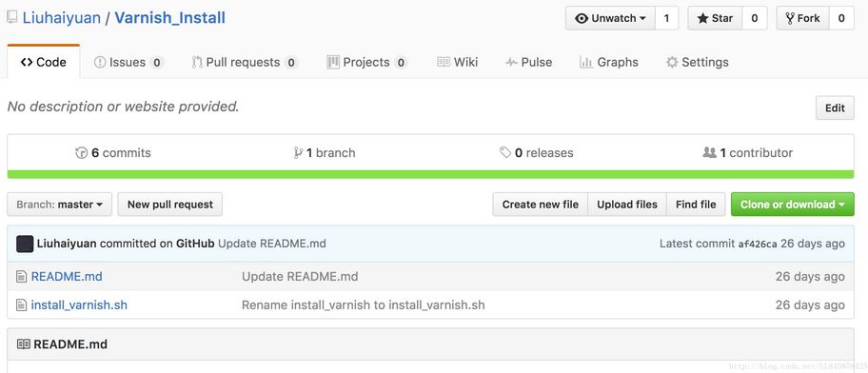This screenshot has height=373, width=868.
Task: Click the README.md heading book icon
Action: (x=23, y=344)
